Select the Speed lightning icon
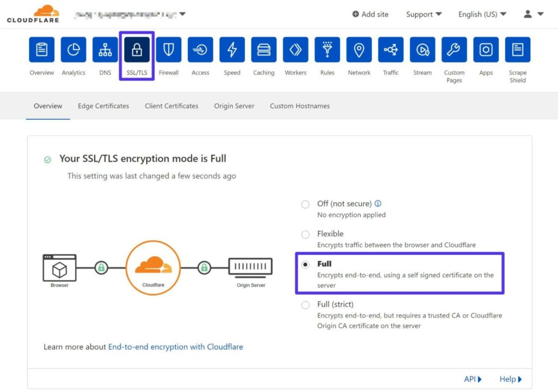Screen dimensions: 558x392 tap(232, 49)
